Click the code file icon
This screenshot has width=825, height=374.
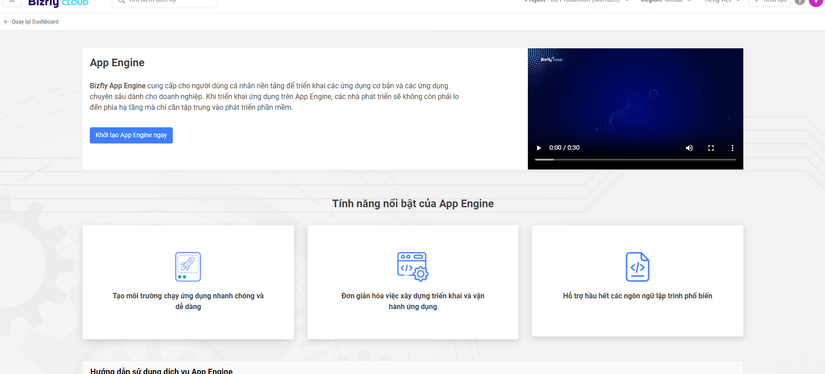point(637,267)
